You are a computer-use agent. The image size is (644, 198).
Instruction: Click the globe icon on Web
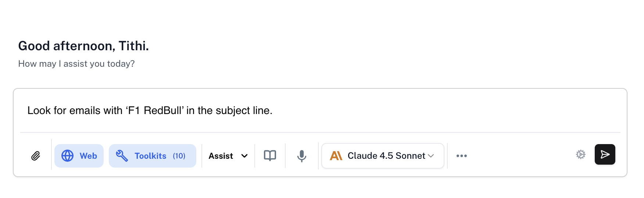point(67,156)
